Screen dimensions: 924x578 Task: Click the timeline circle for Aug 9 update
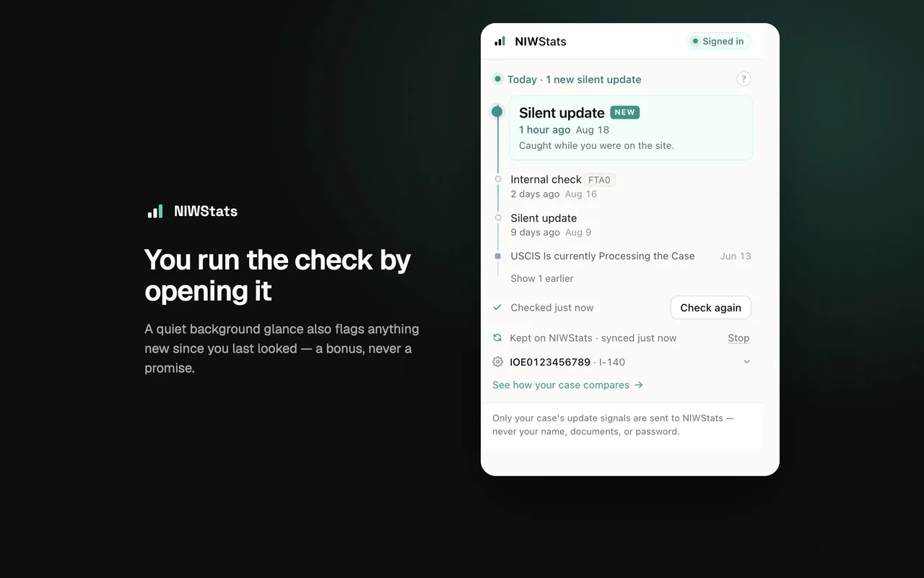498,217
